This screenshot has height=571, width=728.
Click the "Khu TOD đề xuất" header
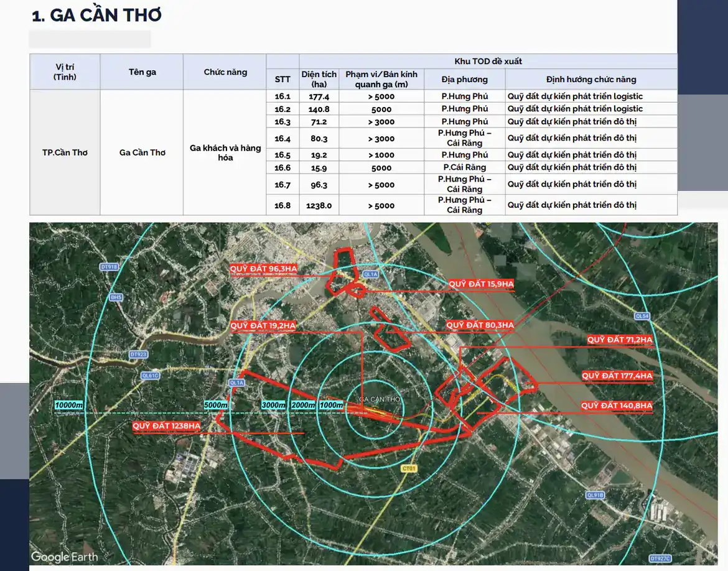point(488,62)
